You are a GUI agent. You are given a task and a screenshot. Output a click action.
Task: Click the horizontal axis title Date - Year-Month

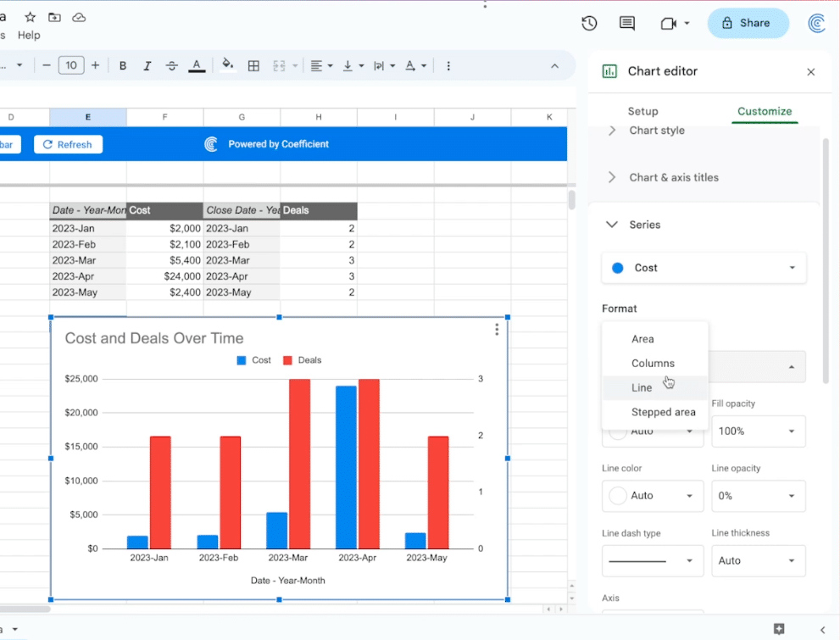coord(287,581)
